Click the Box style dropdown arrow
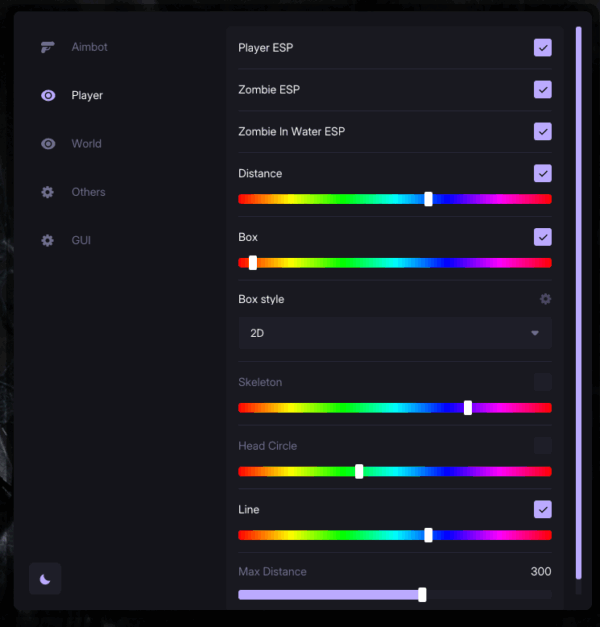Viewport: 600px width, 627px height. coord(535,333)
